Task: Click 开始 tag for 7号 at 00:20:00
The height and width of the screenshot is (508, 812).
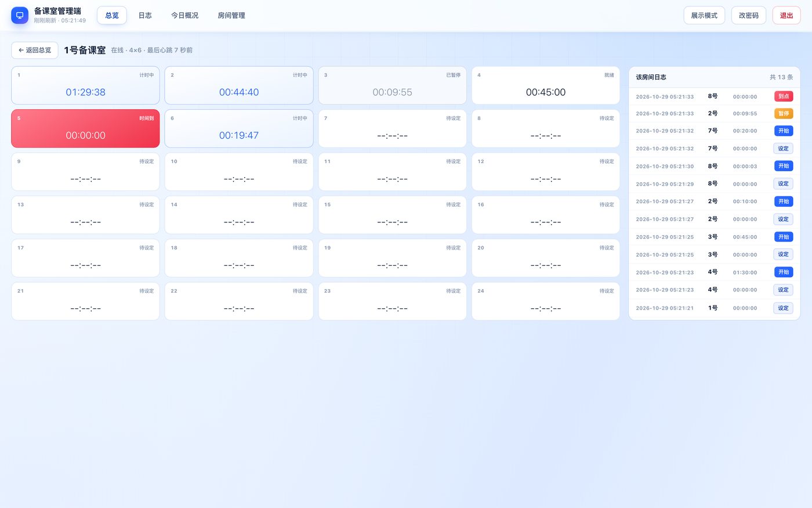Action: pos(784,131)
